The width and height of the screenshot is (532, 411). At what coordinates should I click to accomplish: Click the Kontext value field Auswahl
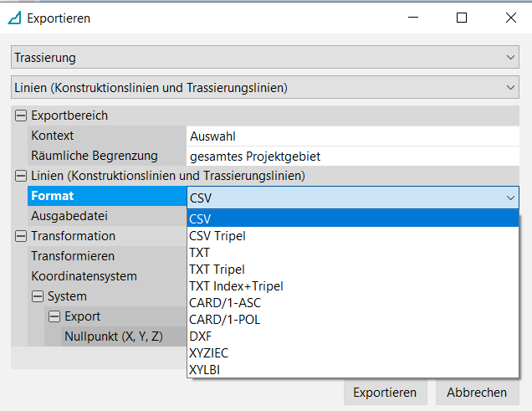tap(351, 136)
